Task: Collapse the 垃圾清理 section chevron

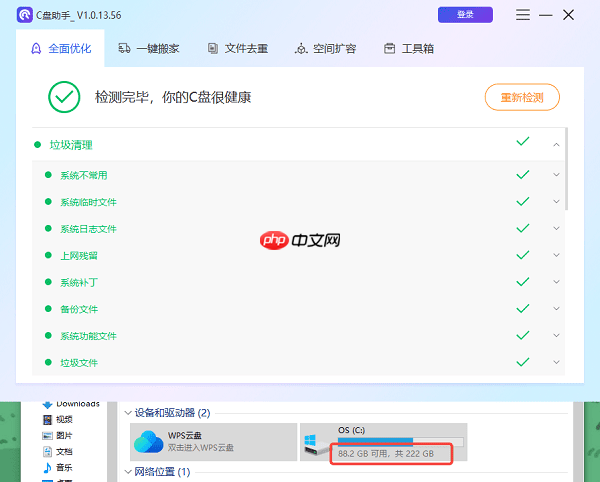Action: tap(556, 145)
